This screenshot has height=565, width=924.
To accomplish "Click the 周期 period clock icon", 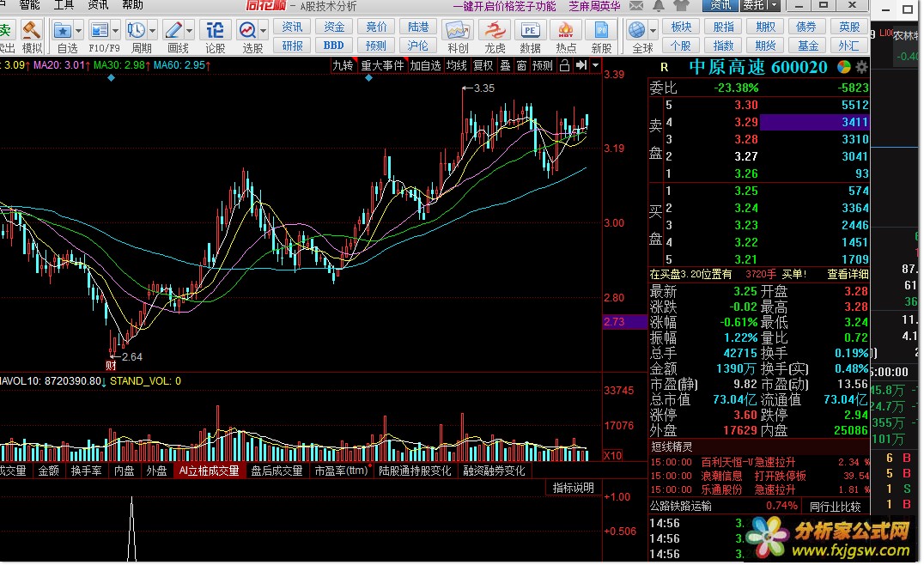I will (x=137, y=30).
